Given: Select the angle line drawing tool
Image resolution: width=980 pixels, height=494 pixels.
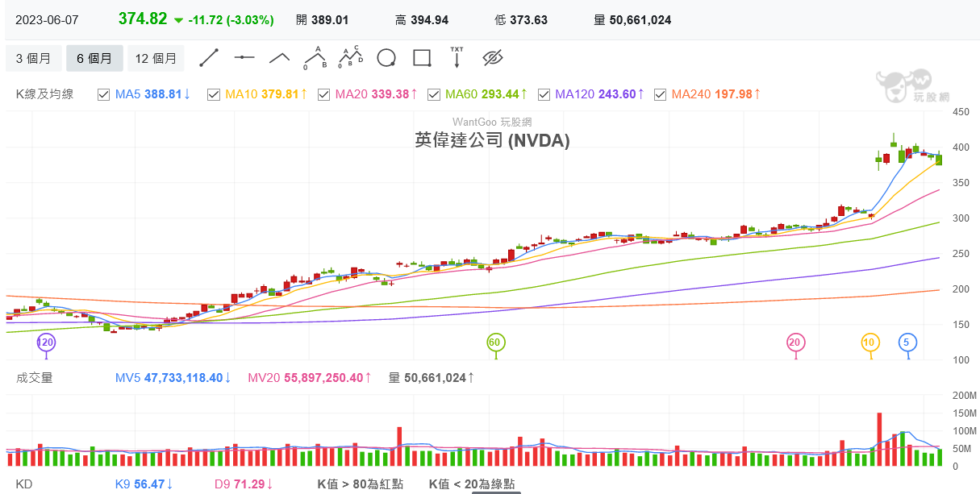Looking at the screenshot, I should click(x=279, y=57).
